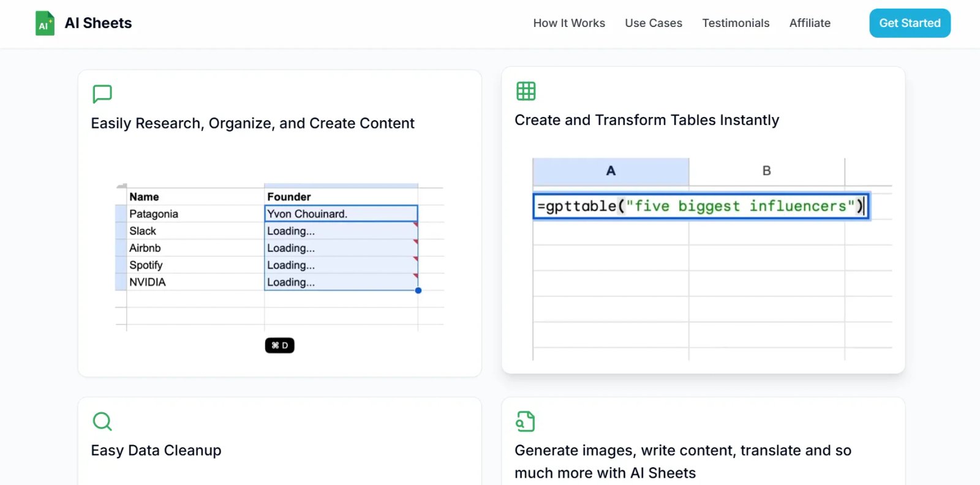Click the gpttable formula input cell
The image size is (980, 485).
[700, 206]
